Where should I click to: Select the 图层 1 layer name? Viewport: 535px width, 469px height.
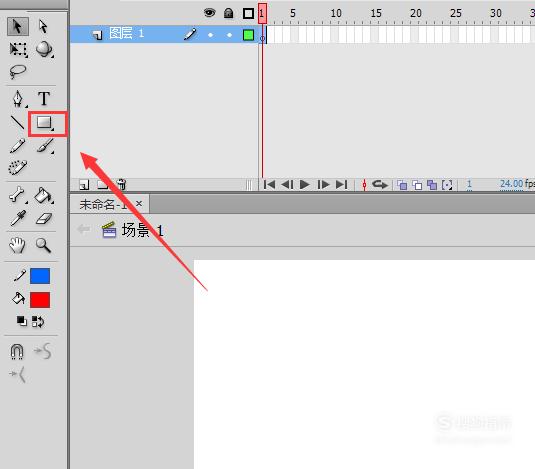126,33
